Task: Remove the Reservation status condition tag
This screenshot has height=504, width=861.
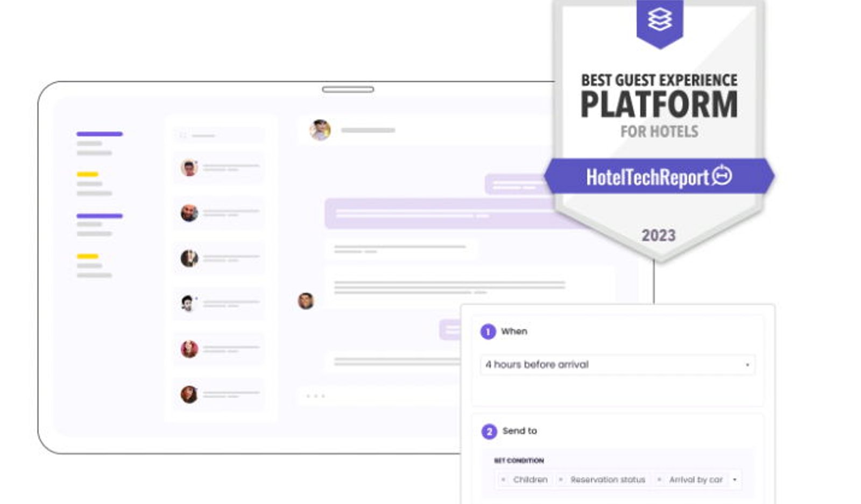Action: click(x=561, y=479)
